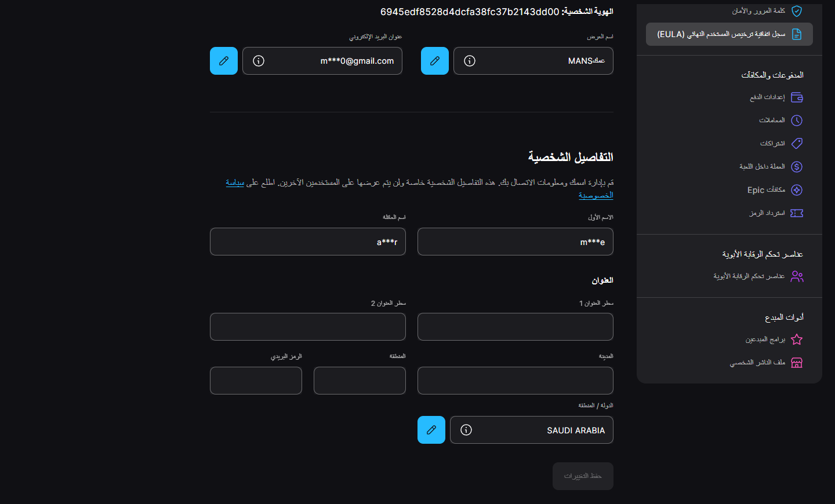Click the clock icon for transactions
This screenshot has height=504, width=835.
pyautogui.click(x=797, y=120)
